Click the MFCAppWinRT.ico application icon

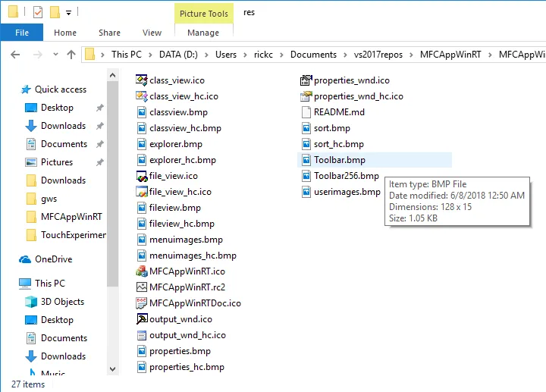pyautogui.click(x=141, y=271)
